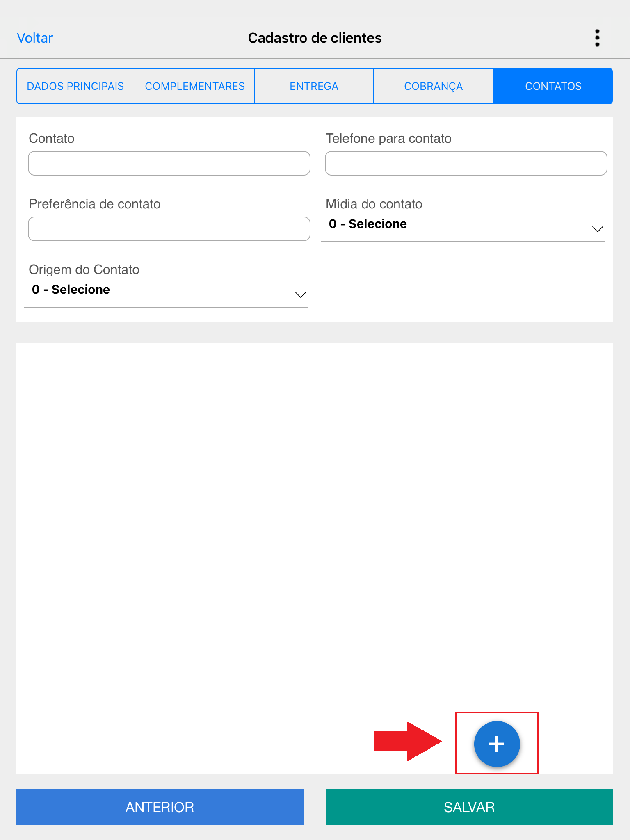Open Origem do Contato '0 - Selecione'
630x840 pixels.
pyautogui.click(x=71, y=290)
